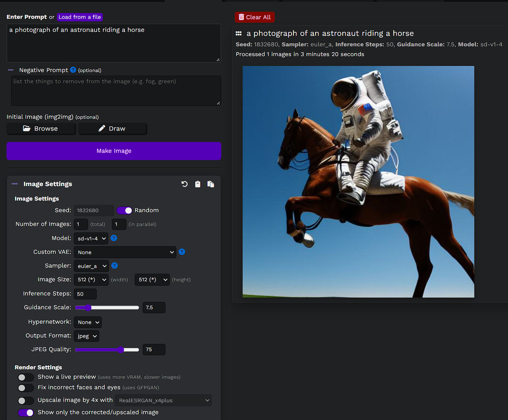508x420 pixels.
Task: Click the generated astronaut horse image
Action: tap(358, 182)
